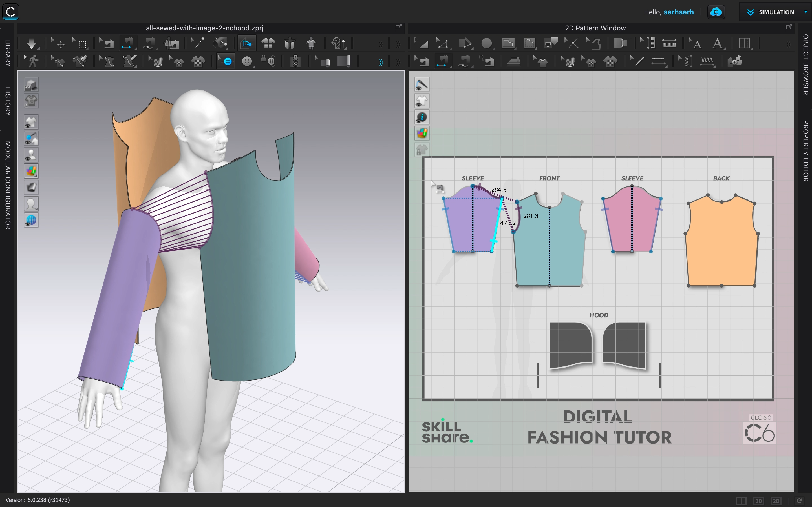This screenshot has width=812, height=507.
Task: Pop out the 2D Pattern Window
Action: [789, 27]
